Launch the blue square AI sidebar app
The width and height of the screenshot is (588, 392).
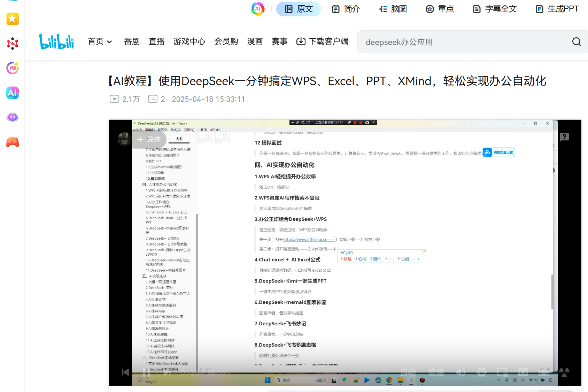13,93
